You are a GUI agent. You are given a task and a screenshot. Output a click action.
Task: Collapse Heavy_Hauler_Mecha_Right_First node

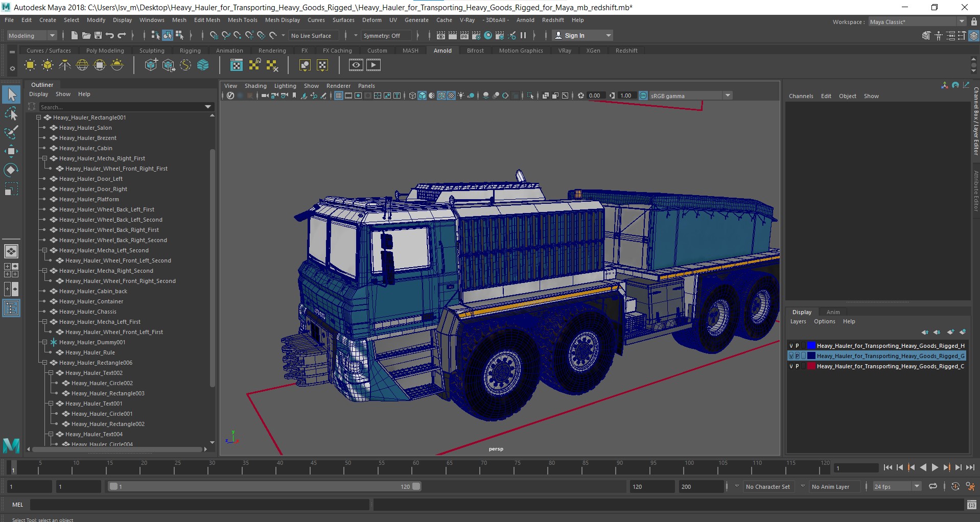point(44,158)
